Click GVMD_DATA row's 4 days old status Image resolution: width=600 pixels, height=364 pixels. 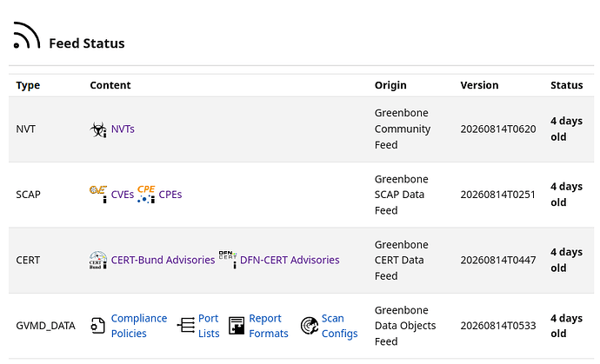[567, 326]
